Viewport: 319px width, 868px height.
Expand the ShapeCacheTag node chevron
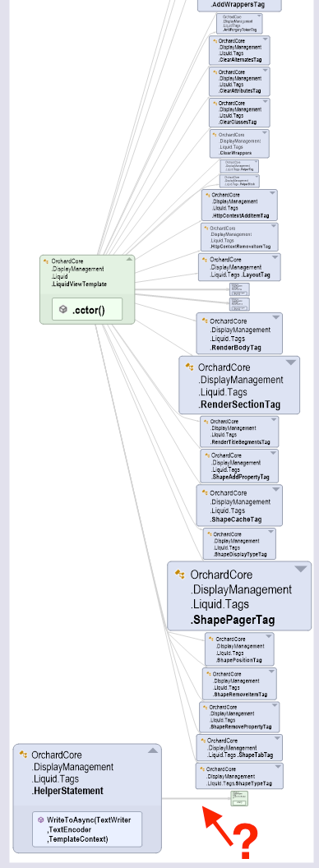coord(276,489)
